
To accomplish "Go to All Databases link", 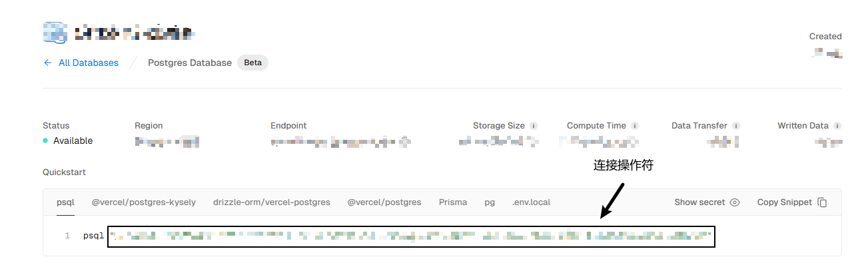I will tap(89, 63).
